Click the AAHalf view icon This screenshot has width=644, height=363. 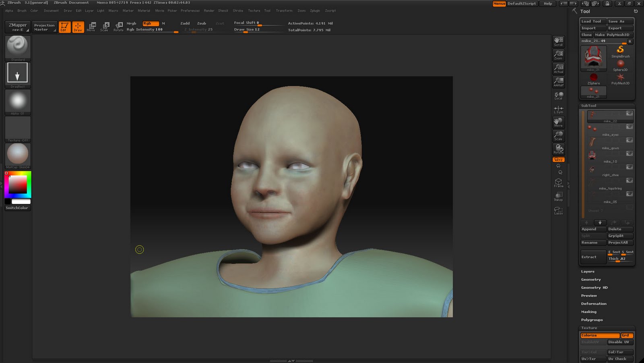[x=558, y=82]
